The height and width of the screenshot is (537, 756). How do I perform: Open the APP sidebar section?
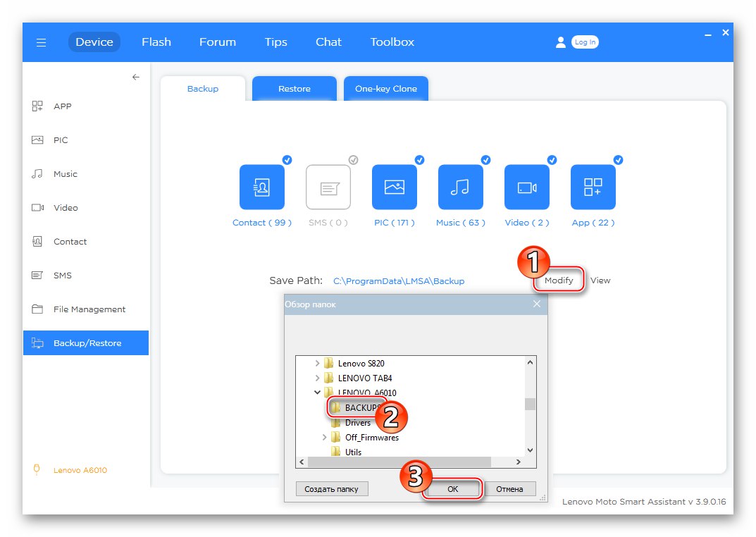click(x=86, y=106)
